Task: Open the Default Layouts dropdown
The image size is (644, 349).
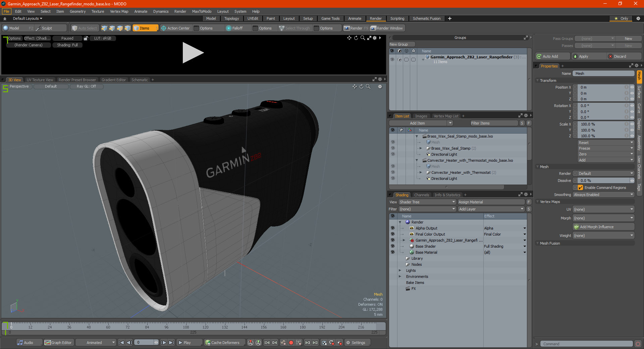Action: [28, 18]
